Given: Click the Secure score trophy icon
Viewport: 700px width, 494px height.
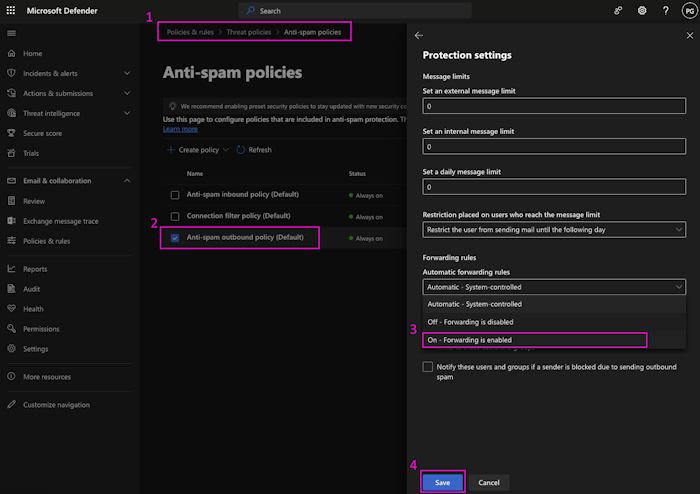Looking at the screenshot, I should 12,133.
